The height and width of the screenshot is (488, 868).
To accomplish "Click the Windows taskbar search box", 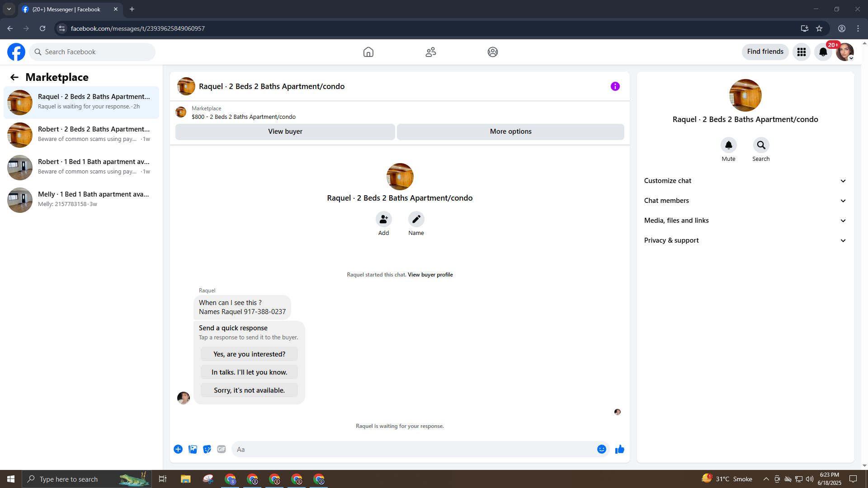I will pyautogui.click(x=86, y=479).
